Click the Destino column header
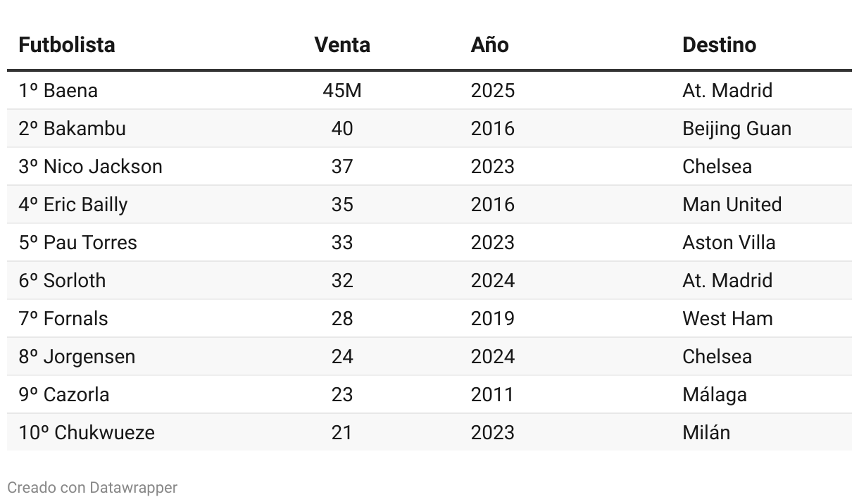The height and width of the screenshot is (504, 859). click(x=719, y=45)
